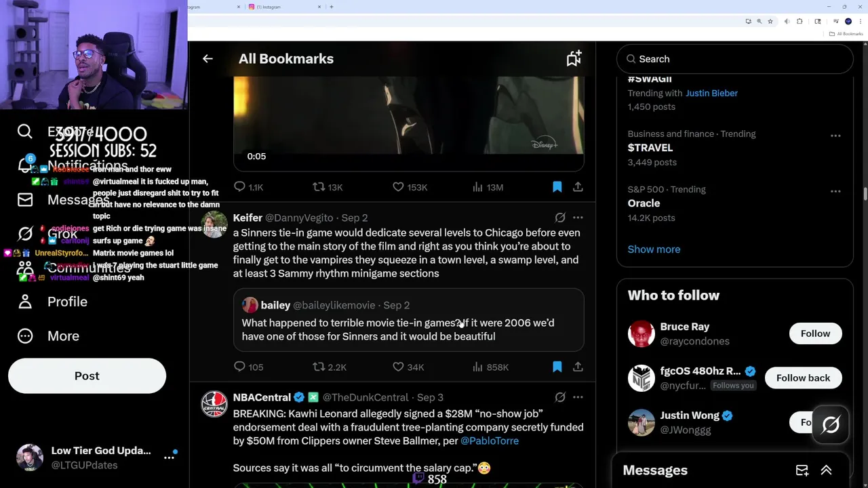
Task: Open the @PabloTorre mention link
Action: [x=489, y=441]
